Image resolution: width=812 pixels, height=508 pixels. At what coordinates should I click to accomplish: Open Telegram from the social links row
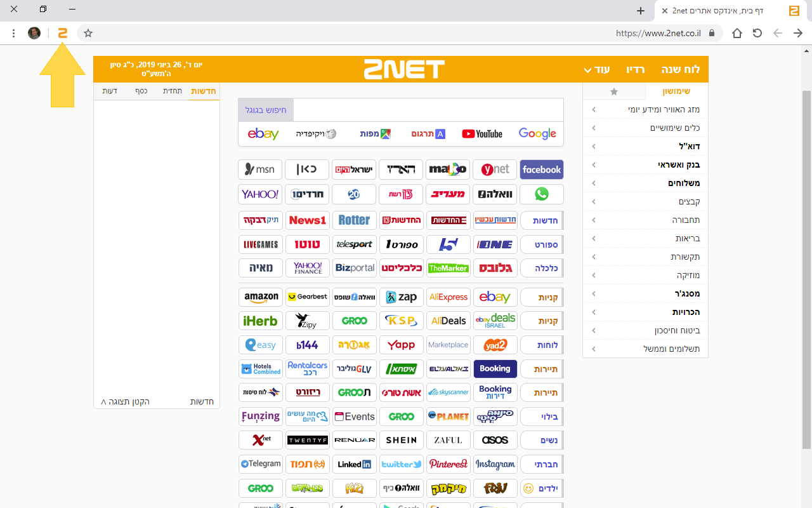[x=260, y=464]
